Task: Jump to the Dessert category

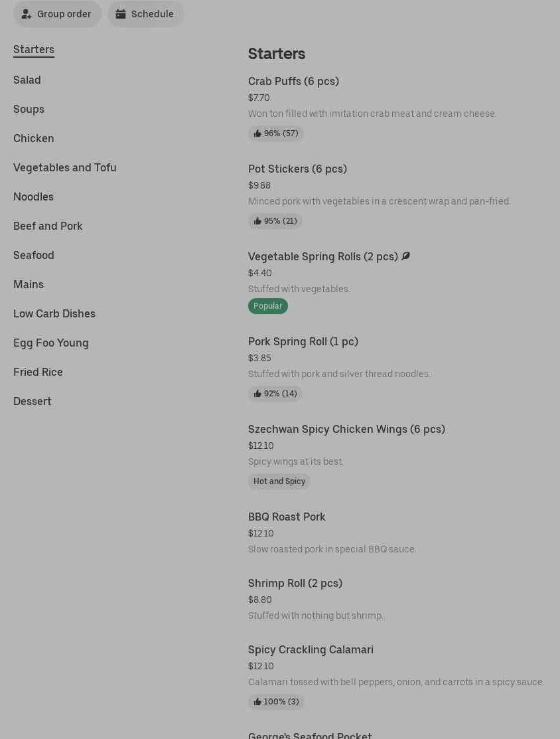Action: [x=33, y=401]
